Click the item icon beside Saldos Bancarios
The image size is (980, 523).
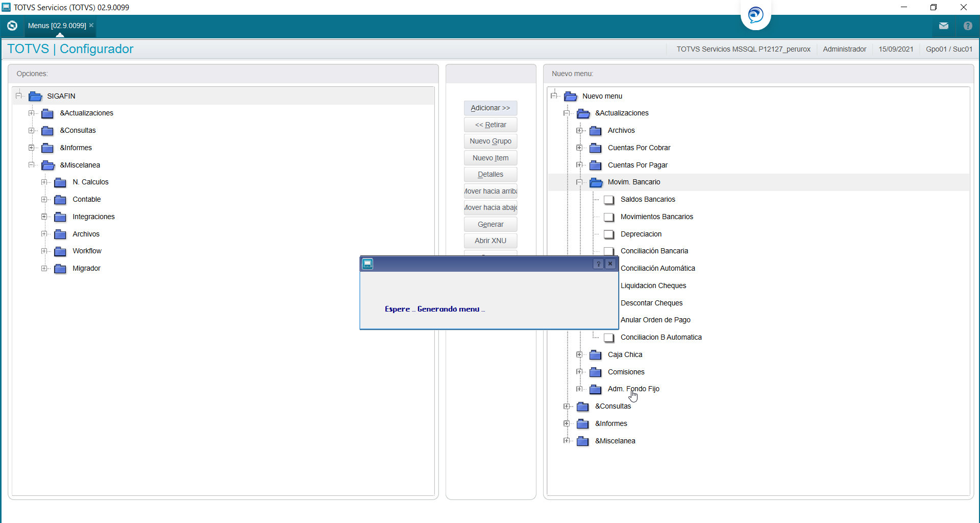609,200
